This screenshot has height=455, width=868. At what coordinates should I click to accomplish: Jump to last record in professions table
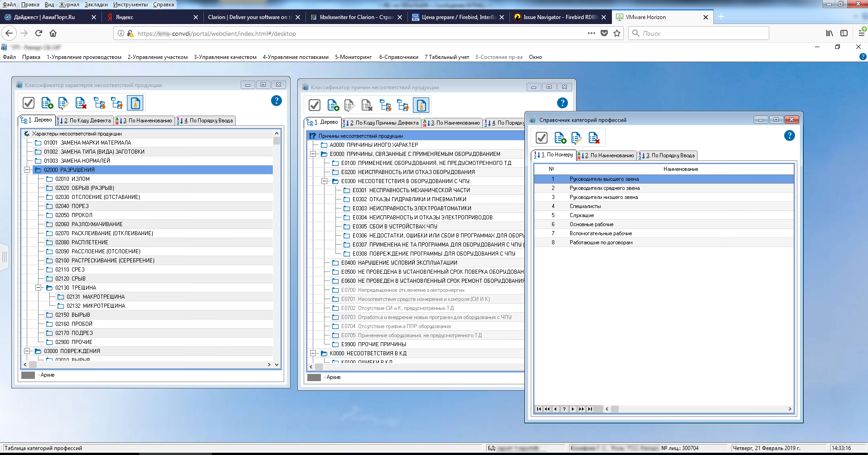pos(590,409)
